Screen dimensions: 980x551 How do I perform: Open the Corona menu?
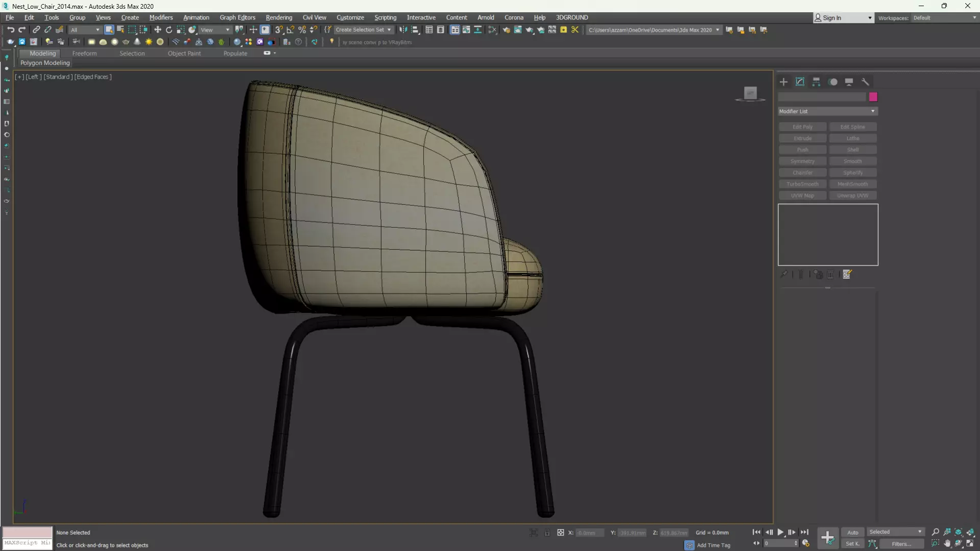[514, 17]
